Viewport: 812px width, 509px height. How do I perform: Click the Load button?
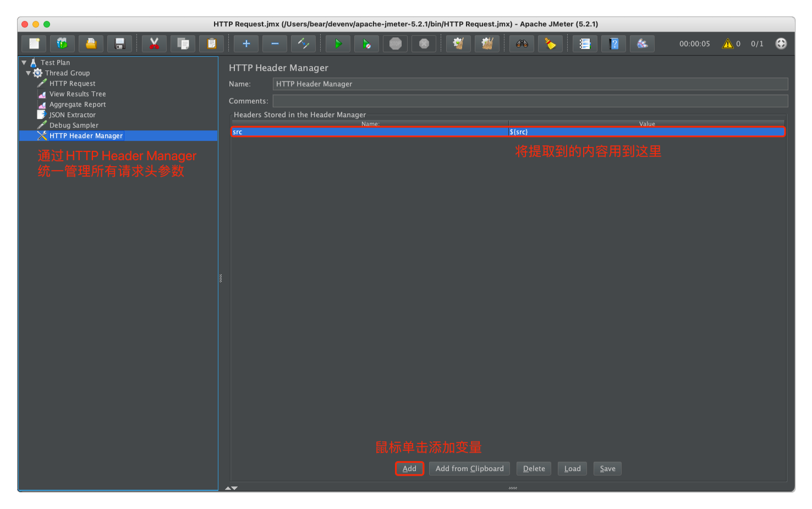click(x=572, y=469)
